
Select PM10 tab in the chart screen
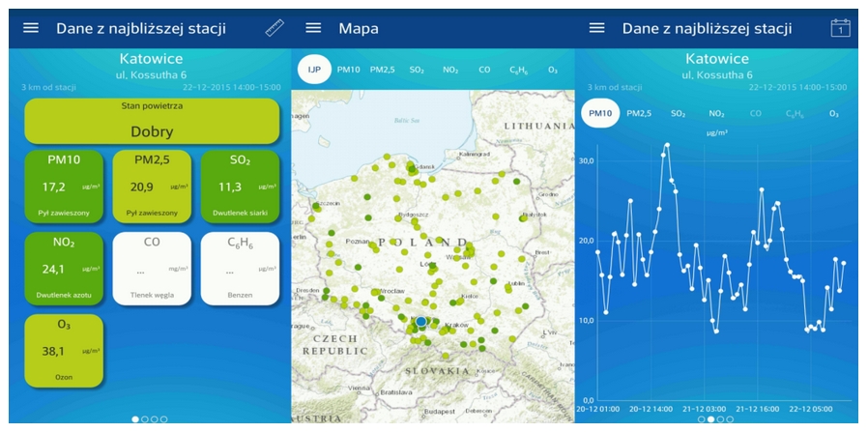pos(600,113)
